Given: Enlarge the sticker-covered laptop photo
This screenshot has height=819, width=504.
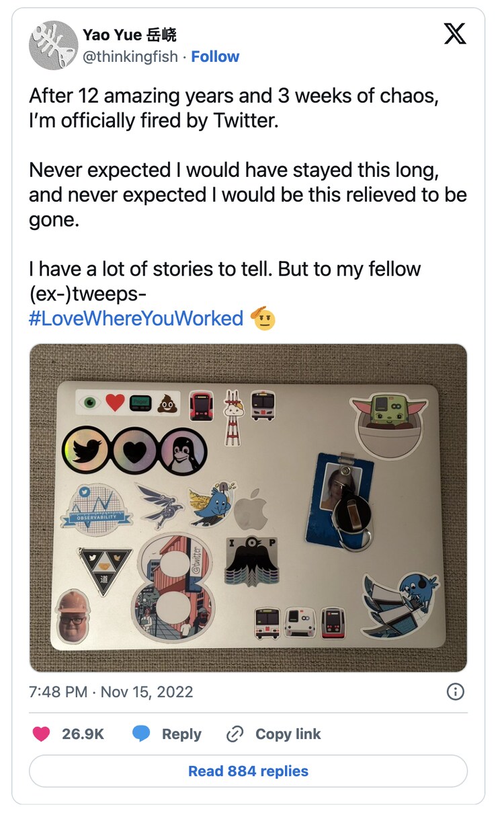Looking at the screenshot, I should (x=248, y=508).
